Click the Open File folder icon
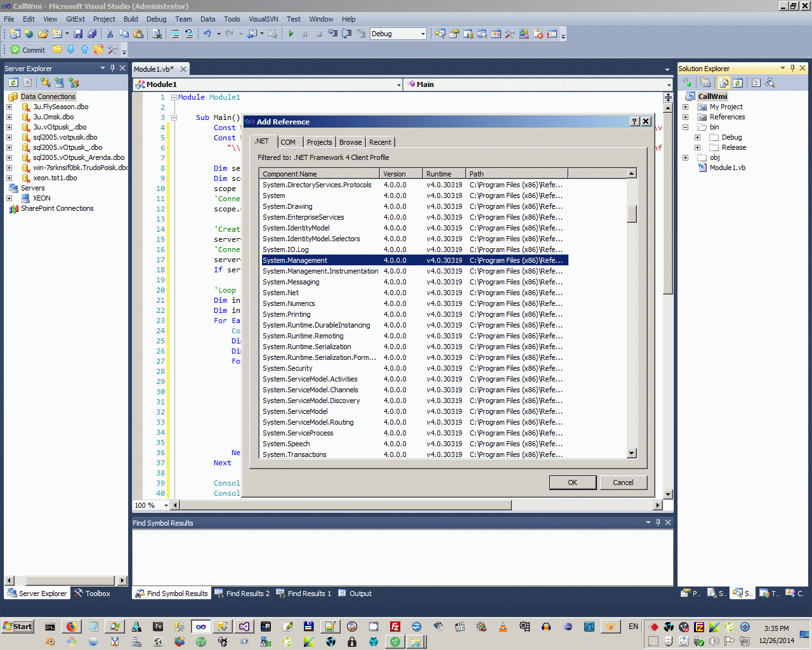Screen dimensions: 812x650 coord(43,34)
